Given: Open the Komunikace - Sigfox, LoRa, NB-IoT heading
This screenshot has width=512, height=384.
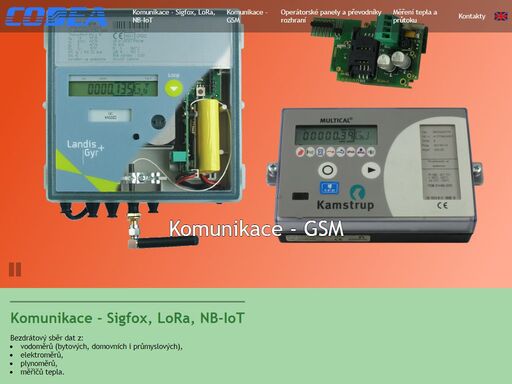Looking at the screenshot, I should 127,318.
